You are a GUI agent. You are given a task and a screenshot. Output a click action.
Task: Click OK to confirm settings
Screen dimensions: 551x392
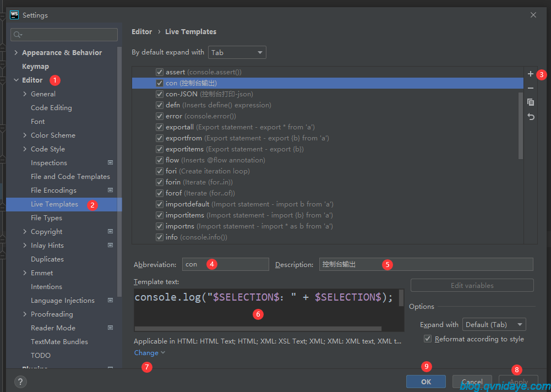click(x=426, y=382)
